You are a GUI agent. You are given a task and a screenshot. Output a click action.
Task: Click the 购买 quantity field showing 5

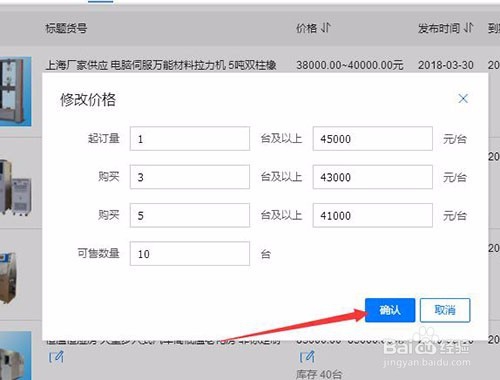190,215
